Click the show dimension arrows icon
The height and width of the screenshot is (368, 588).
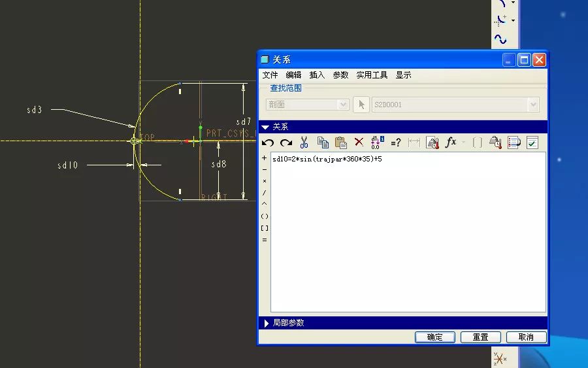(x=414, y=142)
